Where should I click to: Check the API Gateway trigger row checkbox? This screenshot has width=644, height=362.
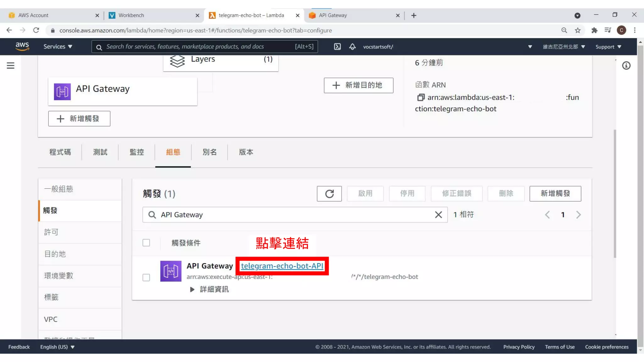coord(146,277)
